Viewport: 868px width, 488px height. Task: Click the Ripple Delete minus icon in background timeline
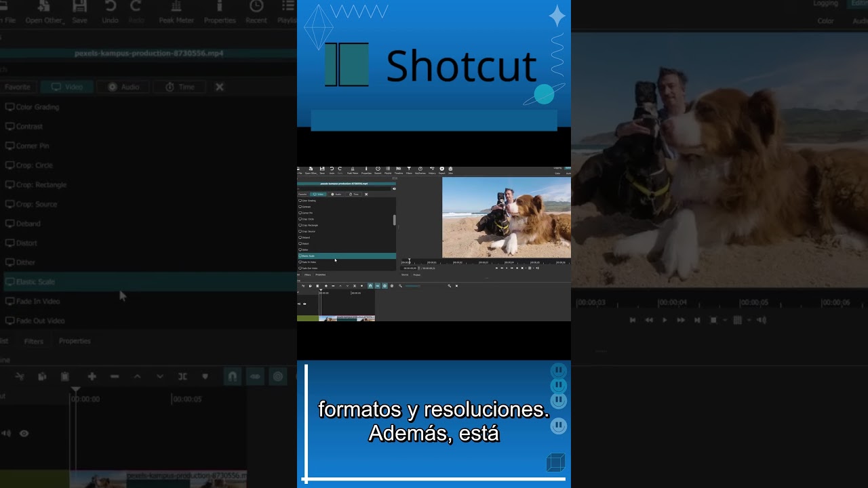115,376
